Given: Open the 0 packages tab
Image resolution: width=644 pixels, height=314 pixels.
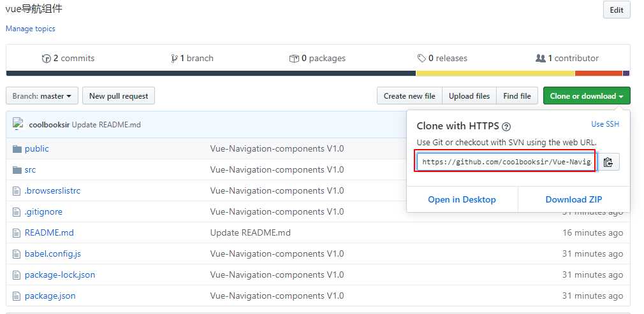Looking at the screenshot, I should [318, 59].
